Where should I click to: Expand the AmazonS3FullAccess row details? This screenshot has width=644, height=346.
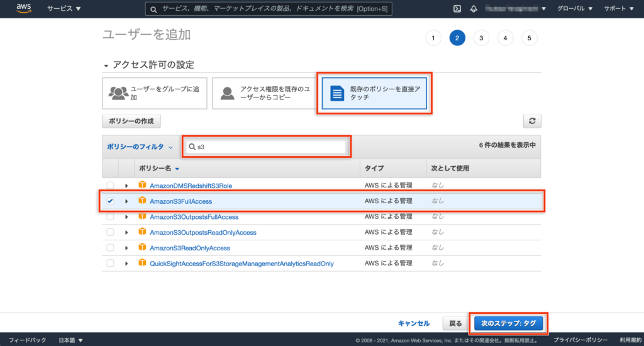(126, 201)
